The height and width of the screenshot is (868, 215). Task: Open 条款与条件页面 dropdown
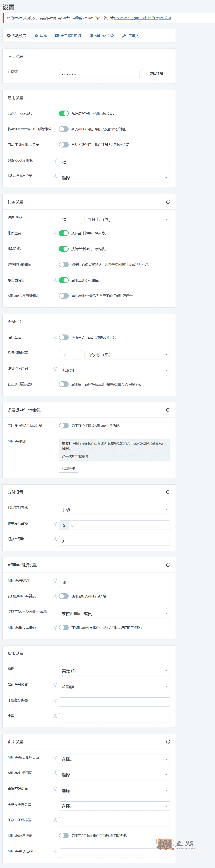click(114, 806)
